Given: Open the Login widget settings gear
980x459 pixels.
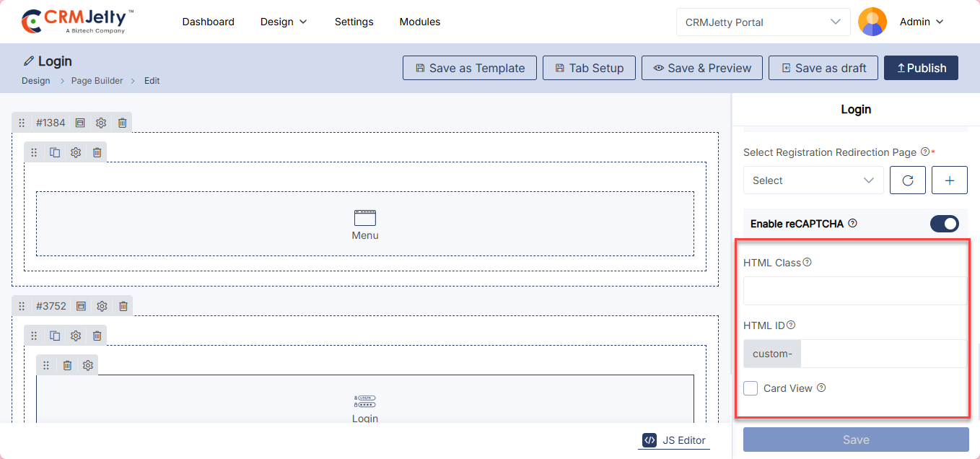Looking at the screenshot, I should (88, 365).
